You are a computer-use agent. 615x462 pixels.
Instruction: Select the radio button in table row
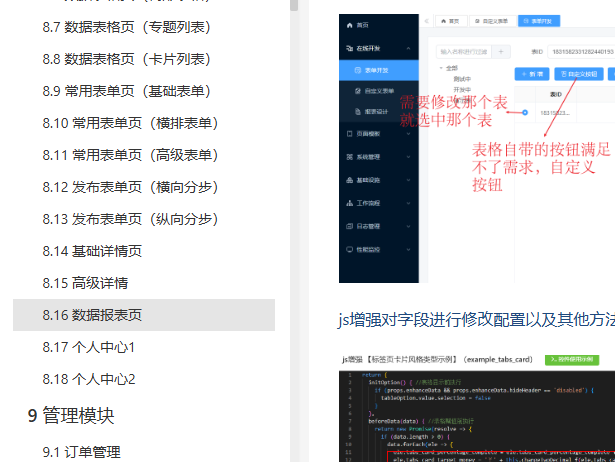click(525, 112)
